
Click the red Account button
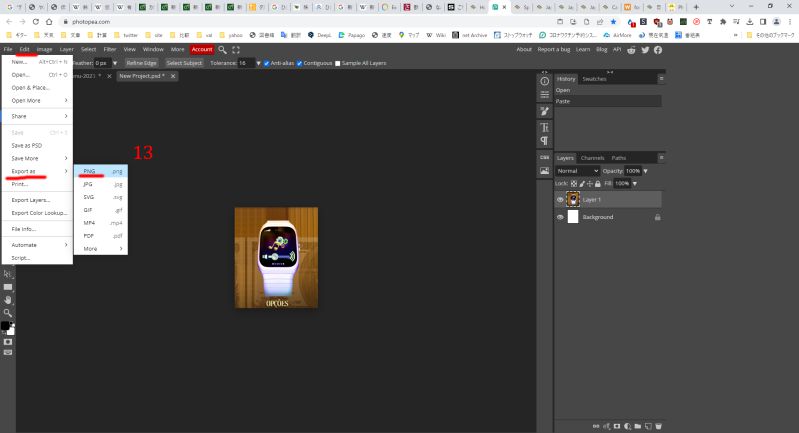[202, 49]
